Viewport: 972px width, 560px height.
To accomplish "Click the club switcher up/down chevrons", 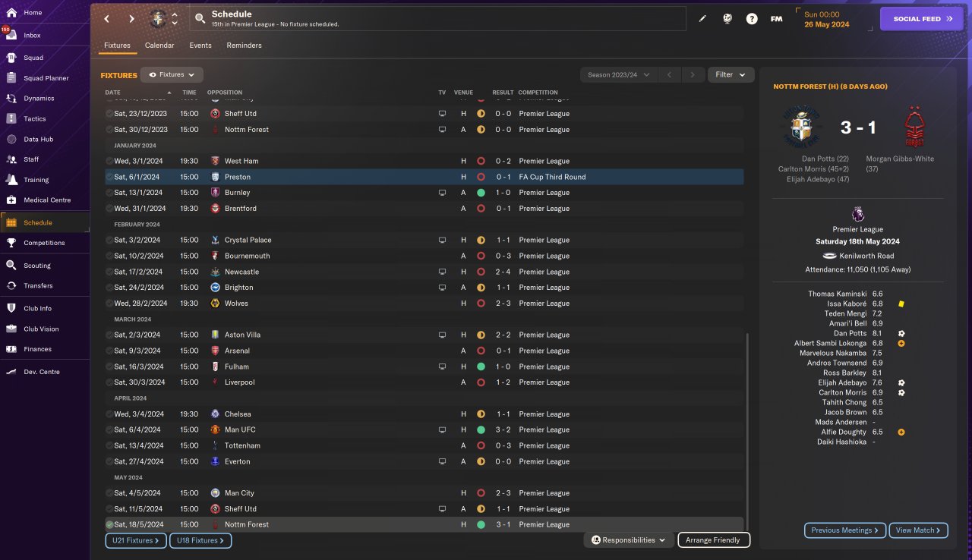I will click(175, 19).
